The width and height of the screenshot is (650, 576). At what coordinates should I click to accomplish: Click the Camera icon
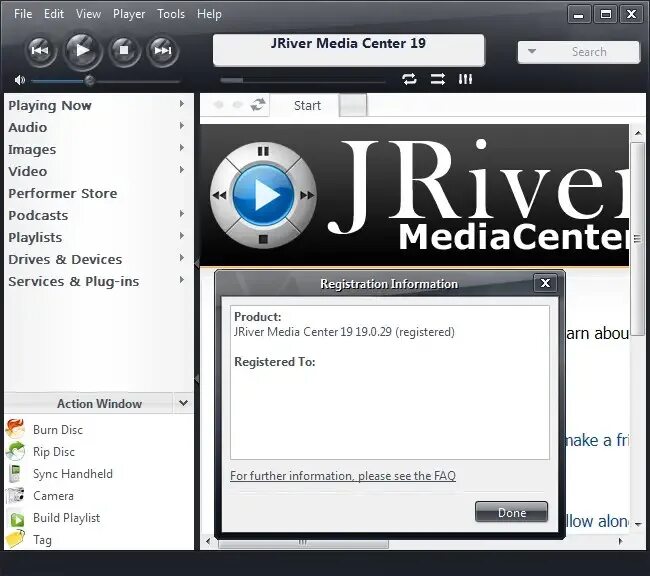pyautogui.click(x=15, y=496)
